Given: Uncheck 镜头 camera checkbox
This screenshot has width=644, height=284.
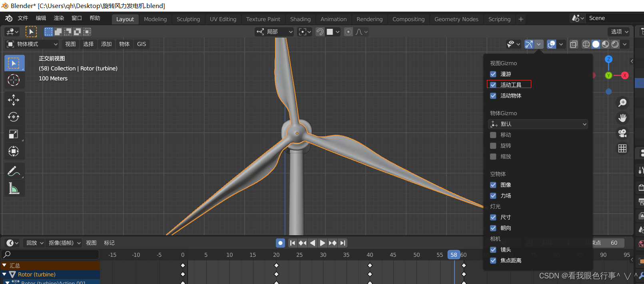Looking at the screenshot, I should pos(493,250).
